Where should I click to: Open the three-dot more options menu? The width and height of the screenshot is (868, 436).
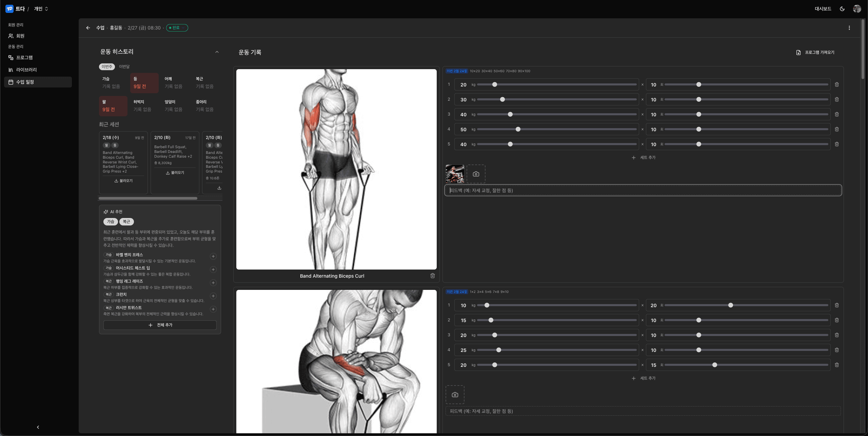pos(849,28)
